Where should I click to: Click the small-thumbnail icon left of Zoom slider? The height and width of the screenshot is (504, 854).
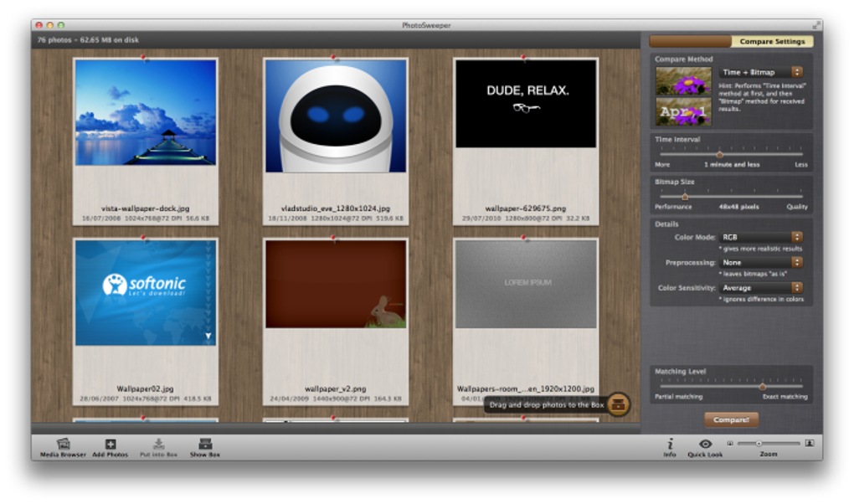click(730, 443)
